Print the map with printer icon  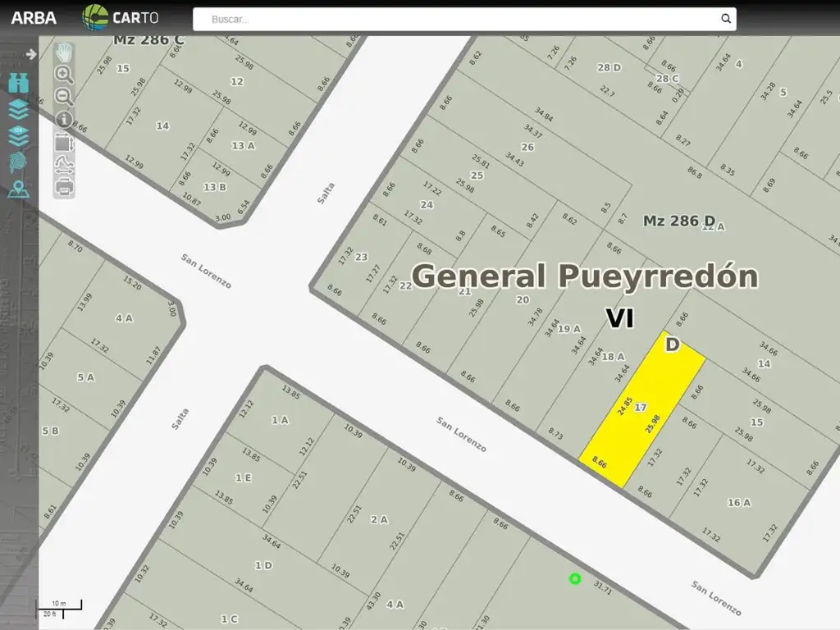pyautogui.click(x=64, y=186)
